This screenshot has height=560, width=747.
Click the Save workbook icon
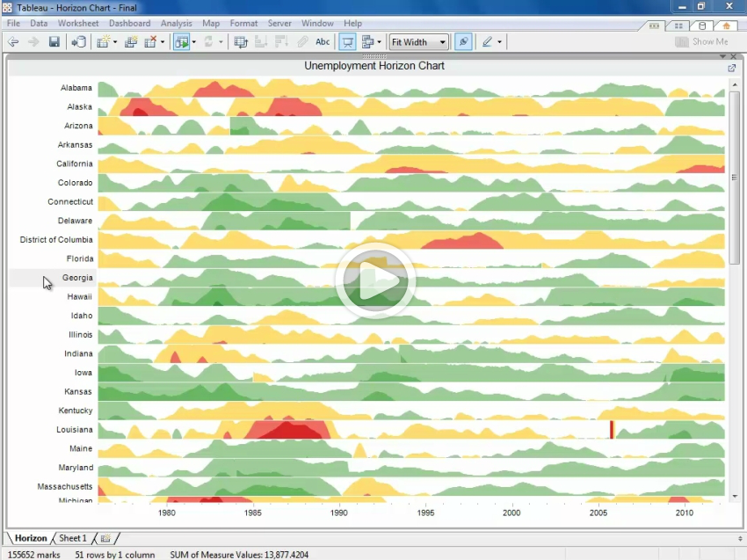coord(54,42)
